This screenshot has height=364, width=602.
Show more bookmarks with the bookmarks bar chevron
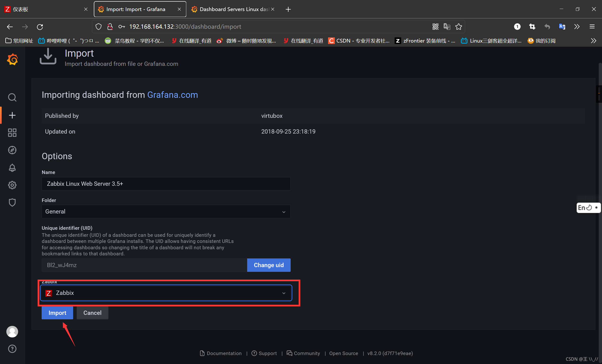(594, 41)
